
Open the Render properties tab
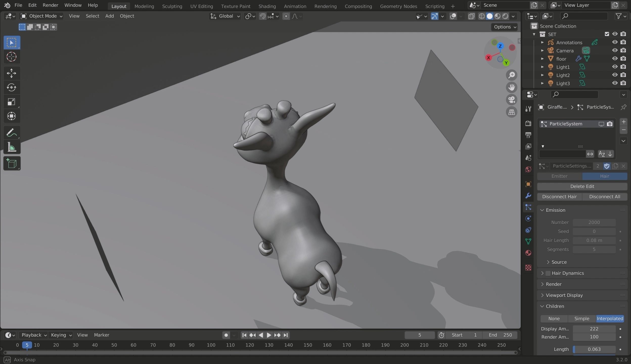tap(528, 123)
